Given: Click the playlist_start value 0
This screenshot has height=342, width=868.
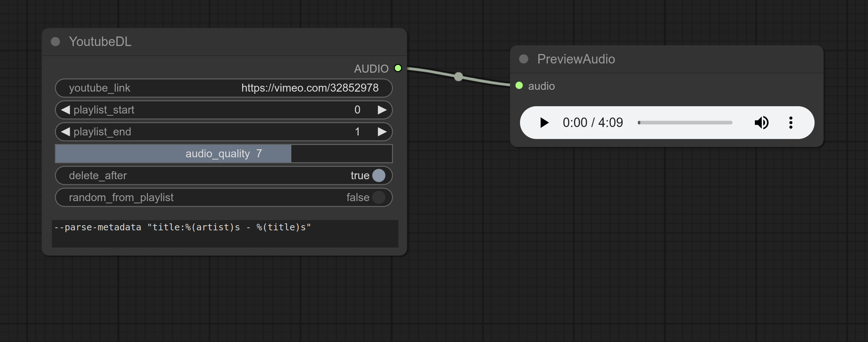Looking at the screenshot, I should [357, 110].
